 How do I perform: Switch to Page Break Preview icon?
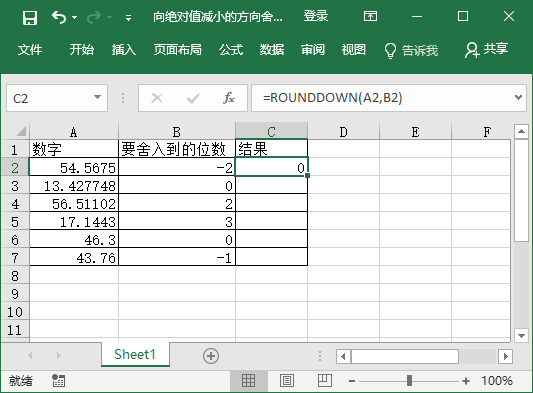click(325, 381)
